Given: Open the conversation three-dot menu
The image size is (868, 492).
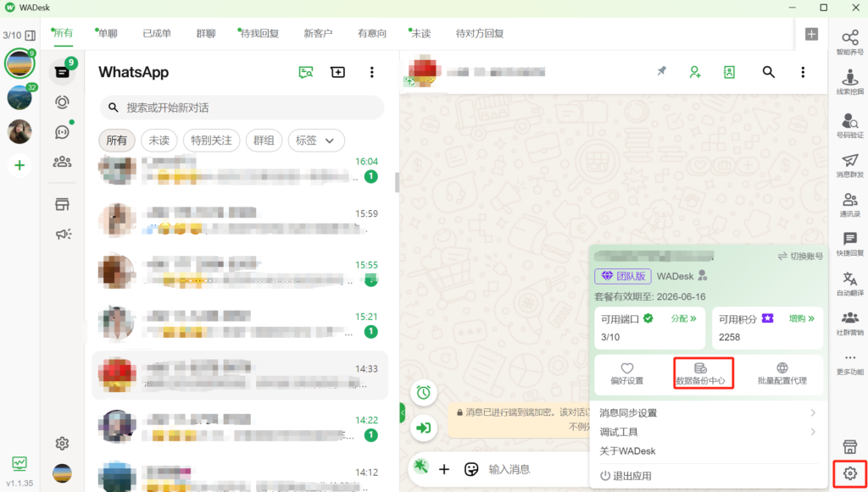Looking at the screenshot, I should point(803,72).
